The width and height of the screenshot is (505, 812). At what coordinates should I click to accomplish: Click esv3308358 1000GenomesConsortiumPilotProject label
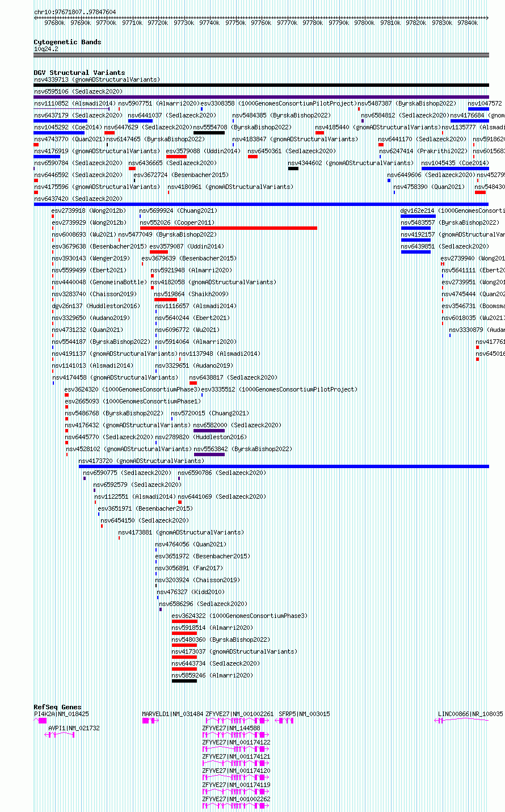click(x=279, y=103)
